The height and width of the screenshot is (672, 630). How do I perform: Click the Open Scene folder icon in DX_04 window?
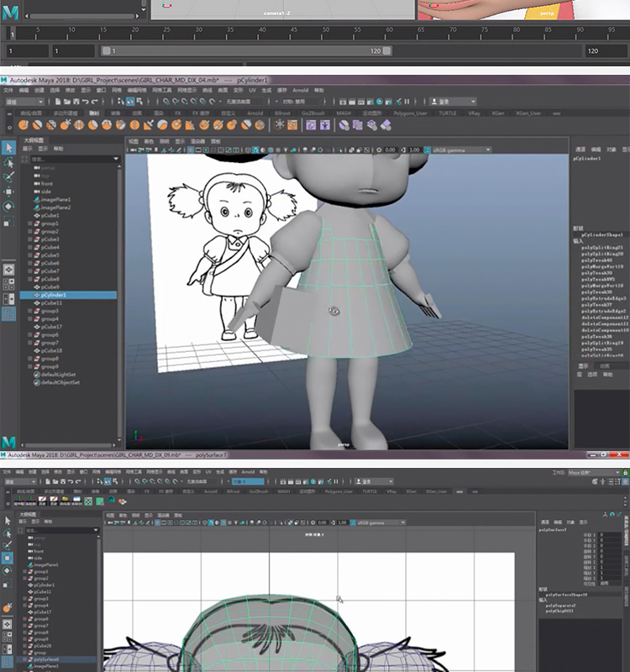click(x=67, y=102)
